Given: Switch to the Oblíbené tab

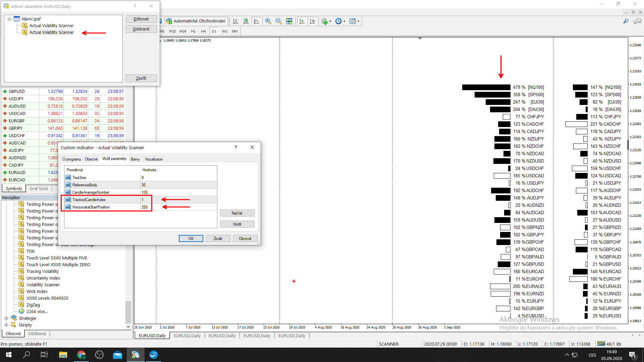Looking at the screenshot, I should pyautogui.click(x=37, y=333).
